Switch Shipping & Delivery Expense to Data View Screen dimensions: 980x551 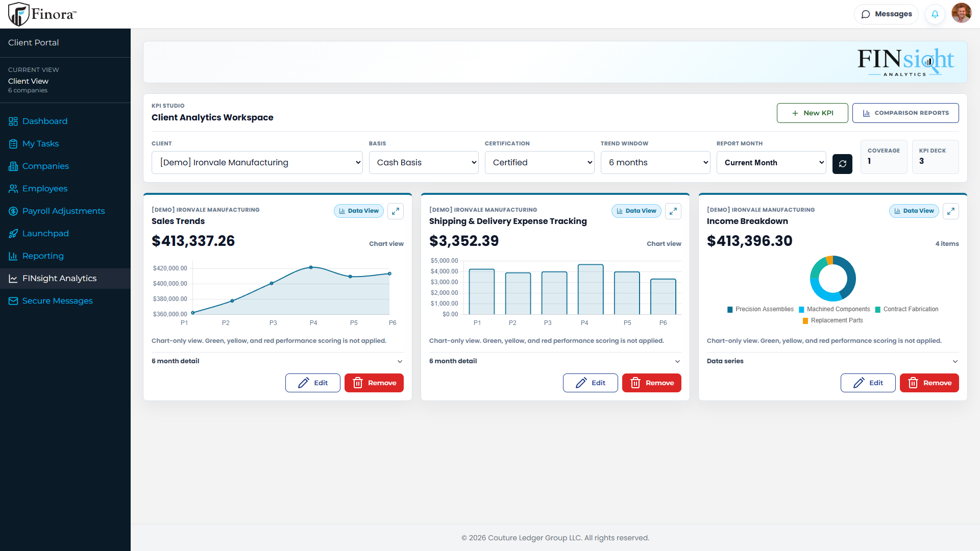(x=636, y=211)
